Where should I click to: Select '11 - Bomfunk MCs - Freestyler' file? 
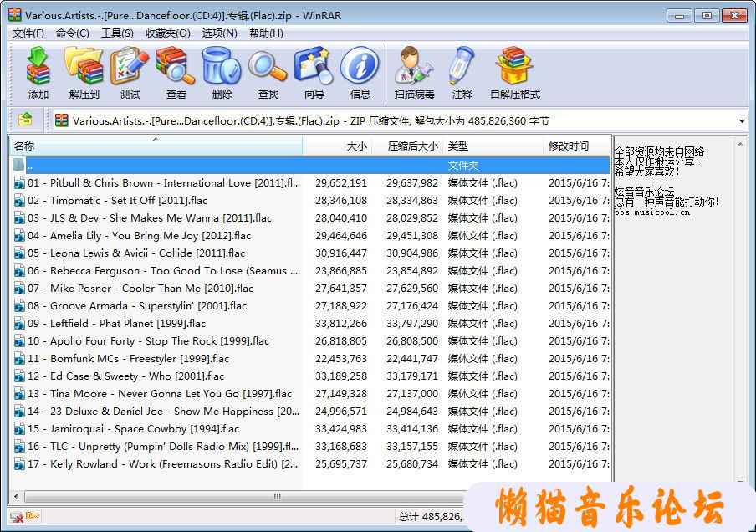[128, 359]
